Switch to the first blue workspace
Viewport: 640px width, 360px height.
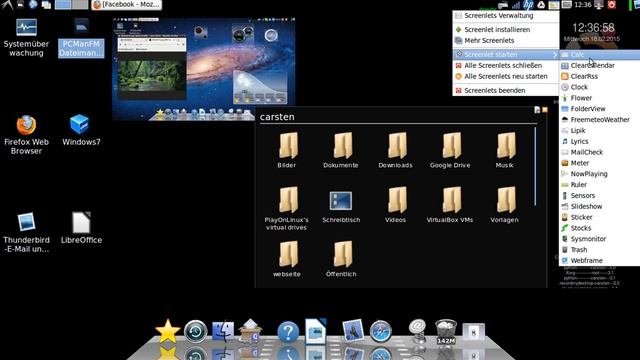pyautogui.click(x=63, y=5)
